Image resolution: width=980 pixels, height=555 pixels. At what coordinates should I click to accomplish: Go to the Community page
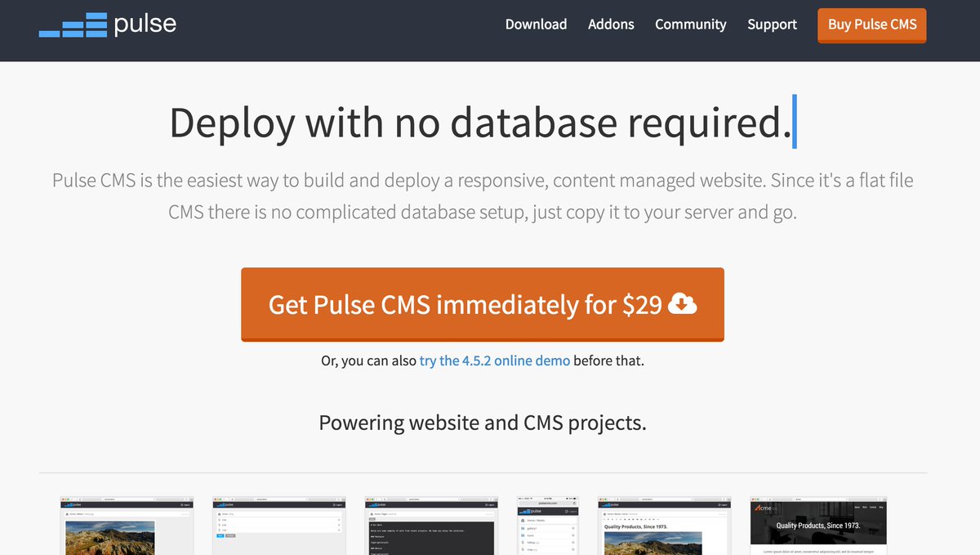click(690, 25)
